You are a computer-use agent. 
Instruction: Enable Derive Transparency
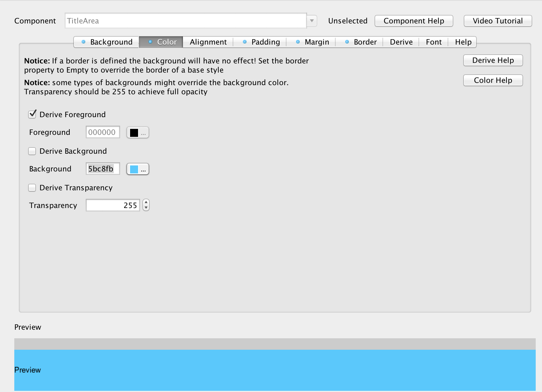pos(32,188)
